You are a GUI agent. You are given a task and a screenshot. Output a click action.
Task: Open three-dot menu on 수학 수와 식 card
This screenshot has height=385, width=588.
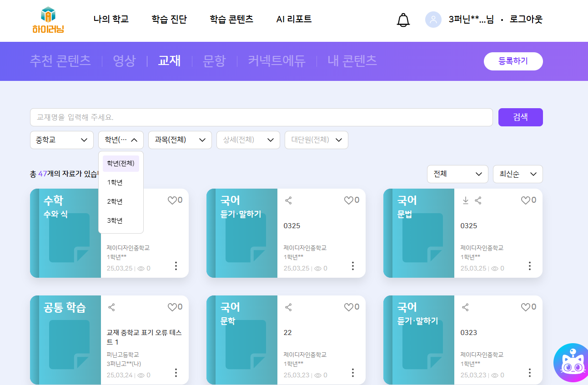(176, 266)
